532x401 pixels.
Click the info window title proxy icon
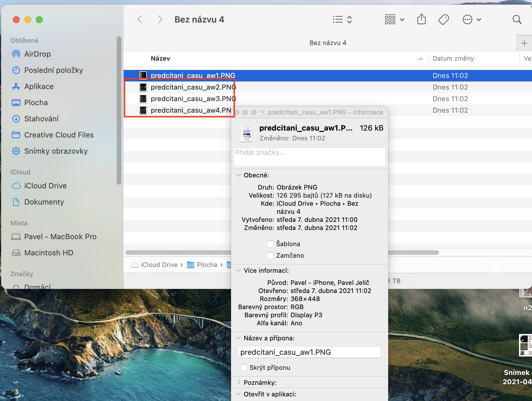pos(262,112)
